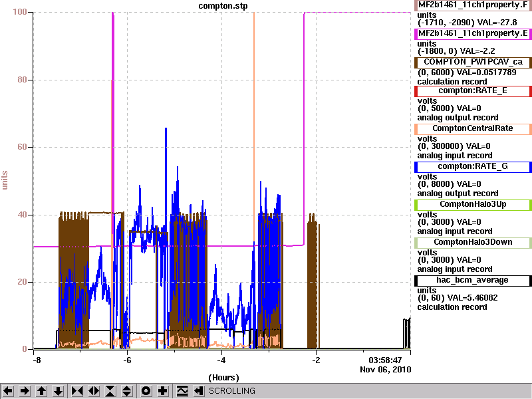The width and height of the screenshot is (532, 399).
Task: Click the horizontal zoom-out diamond icon
Action: 94,391
